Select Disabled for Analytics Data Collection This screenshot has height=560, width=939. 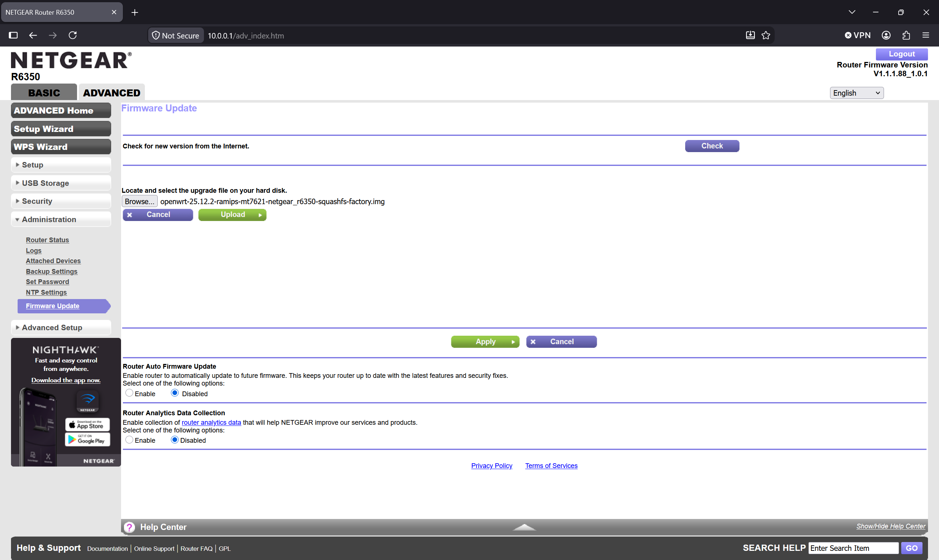(x=175, y=440)
